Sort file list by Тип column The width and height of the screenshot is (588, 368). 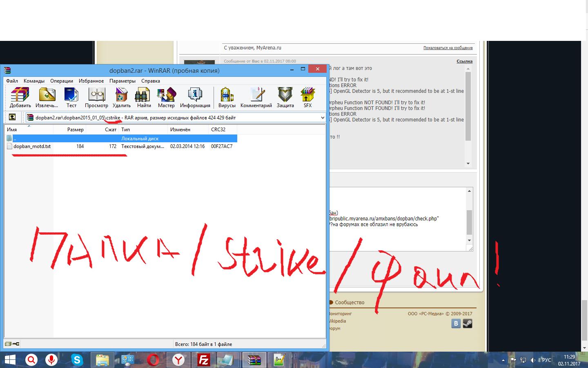pos(143,130)
